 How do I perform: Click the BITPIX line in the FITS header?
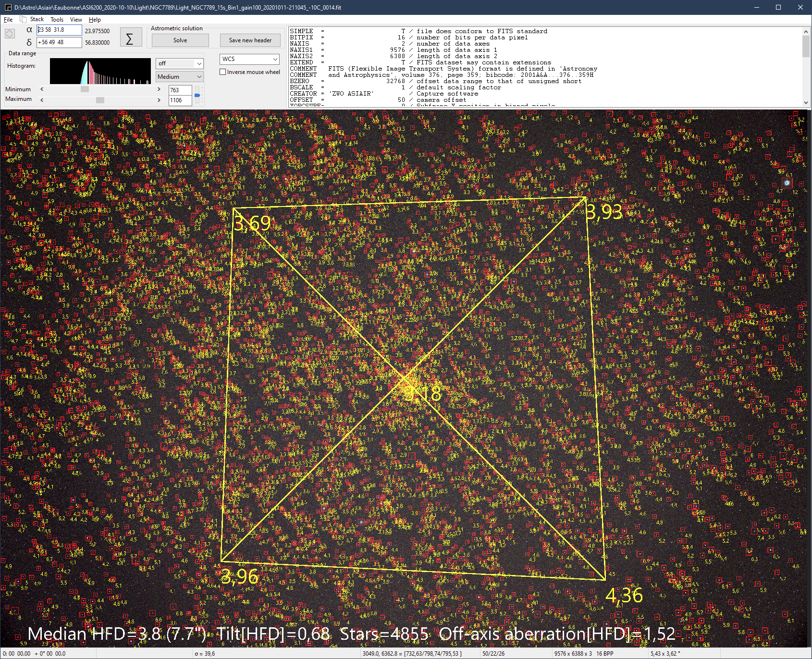[x=409, y=37]
